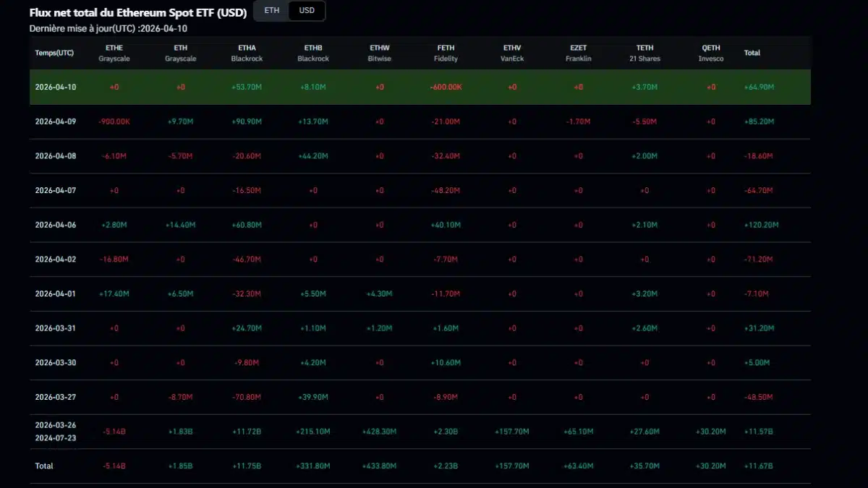Click the EZET Franklin column header
868x488 pixels.
578,53
